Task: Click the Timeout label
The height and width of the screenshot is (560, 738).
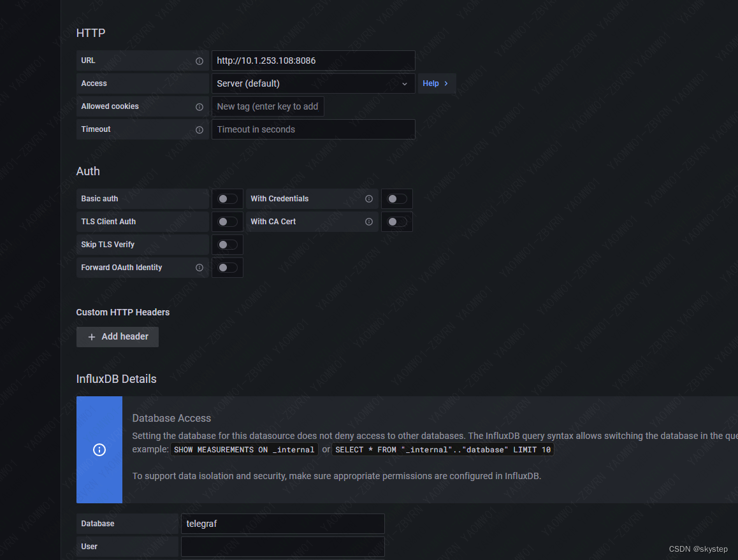Action: [x=96, y=129]
